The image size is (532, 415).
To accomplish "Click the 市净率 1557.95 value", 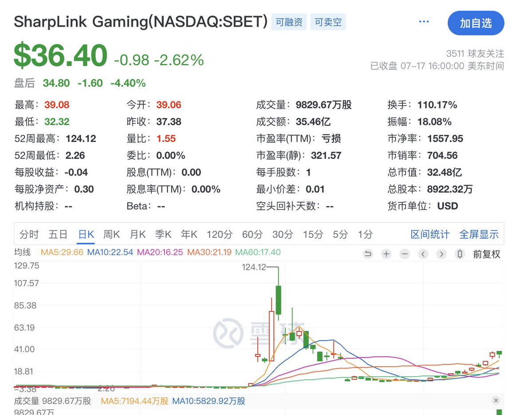I will [x=445, y=138].
